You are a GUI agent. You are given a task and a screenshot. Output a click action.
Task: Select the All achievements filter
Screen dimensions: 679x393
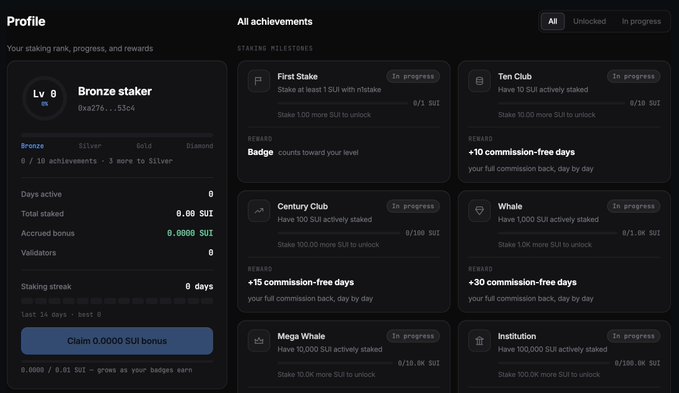point(553,21)
